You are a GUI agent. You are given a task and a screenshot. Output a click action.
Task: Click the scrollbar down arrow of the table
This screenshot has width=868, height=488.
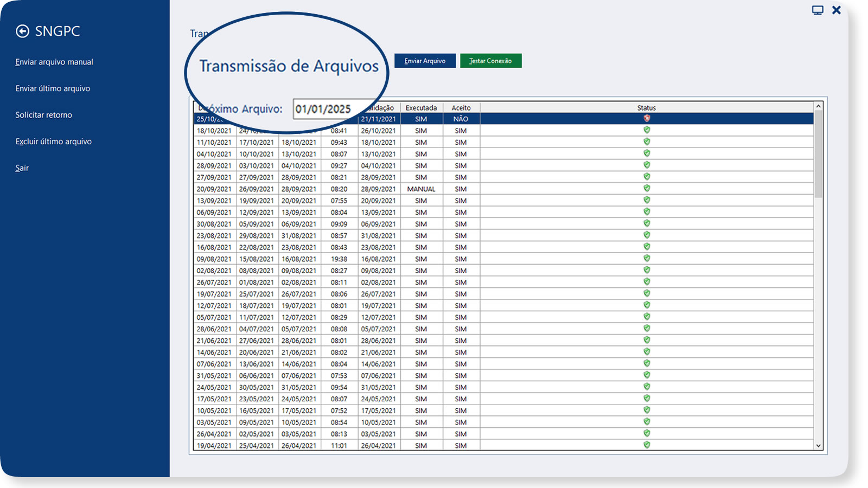coord(819,446)
